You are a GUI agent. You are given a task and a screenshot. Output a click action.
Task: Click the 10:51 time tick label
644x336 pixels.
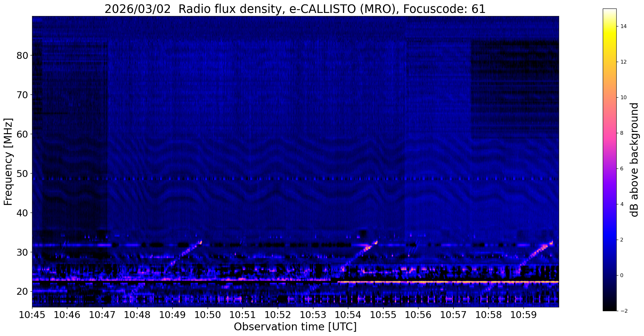[x=243, y=314]
